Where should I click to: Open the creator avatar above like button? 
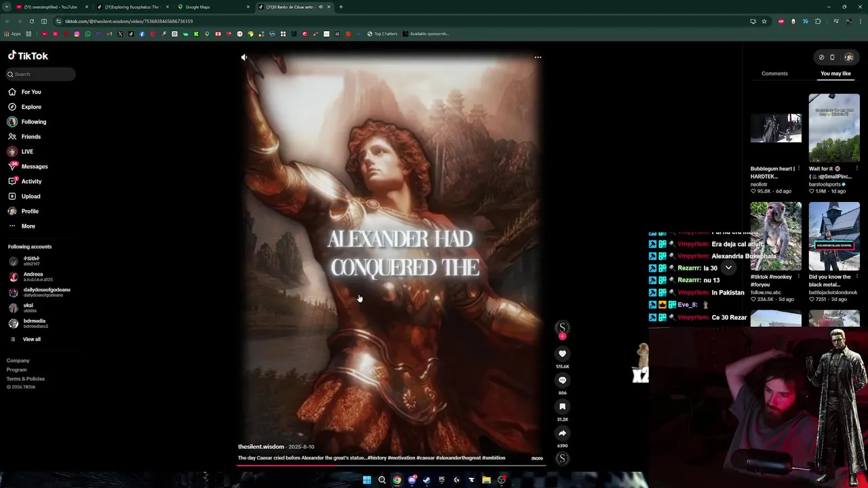562,327
